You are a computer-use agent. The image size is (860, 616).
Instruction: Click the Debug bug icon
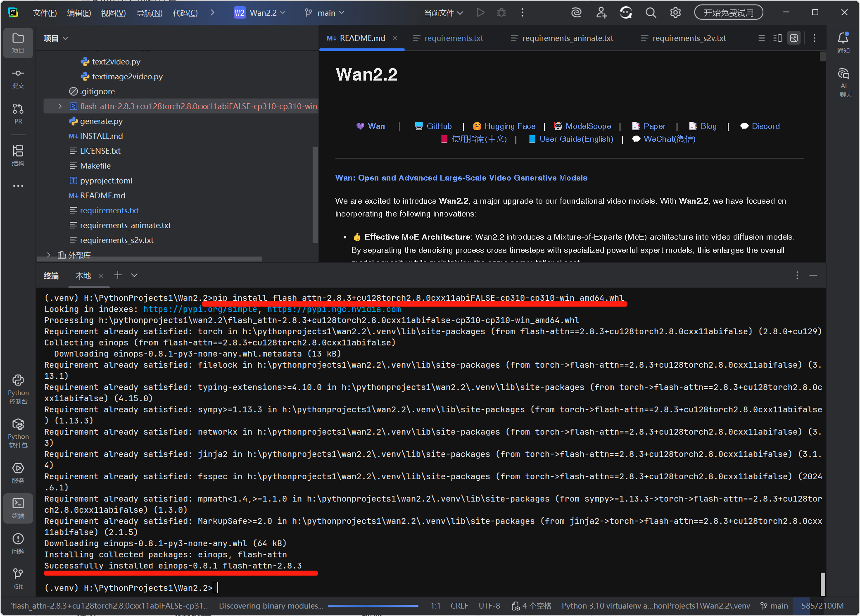coord(501,13)
